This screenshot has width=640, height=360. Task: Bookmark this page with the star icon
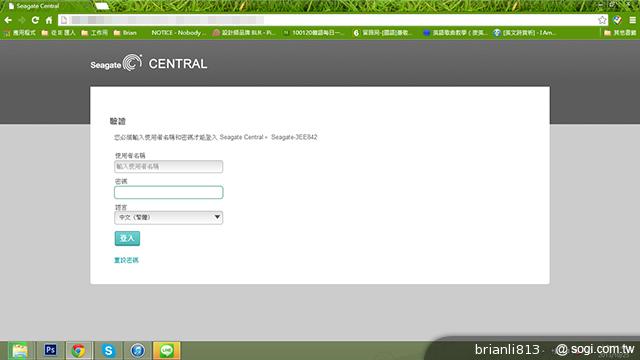[602, 20]
